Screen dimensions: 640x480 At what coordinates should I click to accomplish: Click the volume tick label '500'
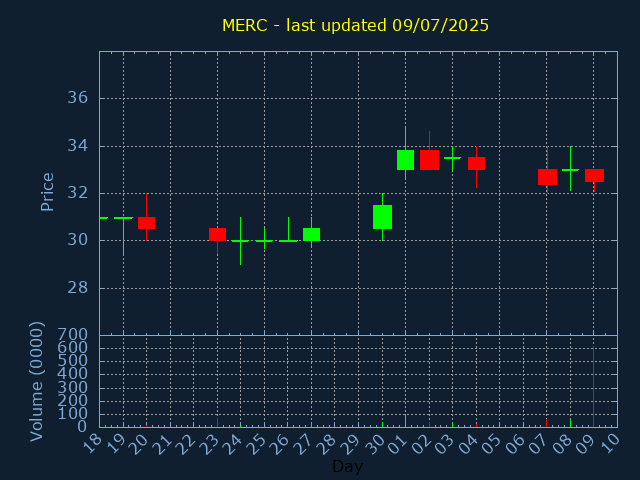pyautogui.click(x=73, y=361)
